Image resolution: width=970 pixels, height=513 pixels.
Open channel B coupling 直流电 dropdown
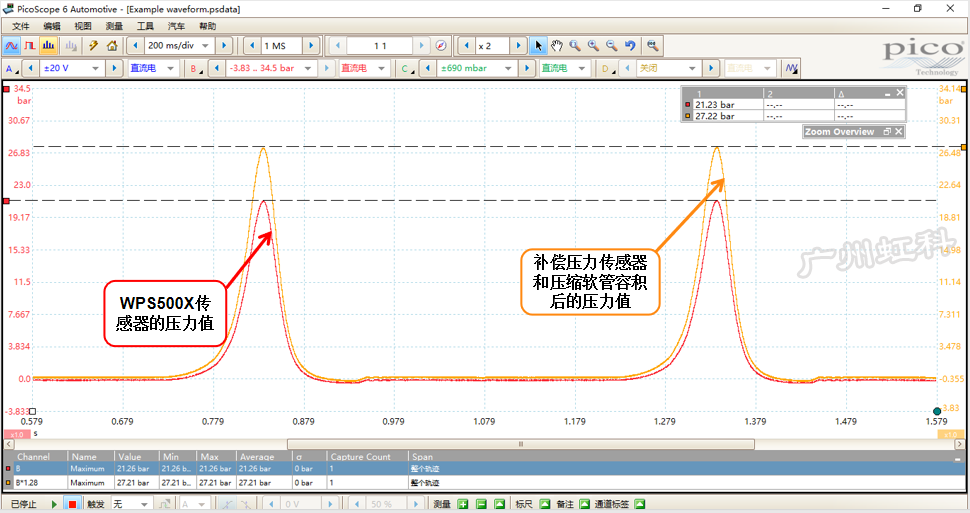(382, 68)
